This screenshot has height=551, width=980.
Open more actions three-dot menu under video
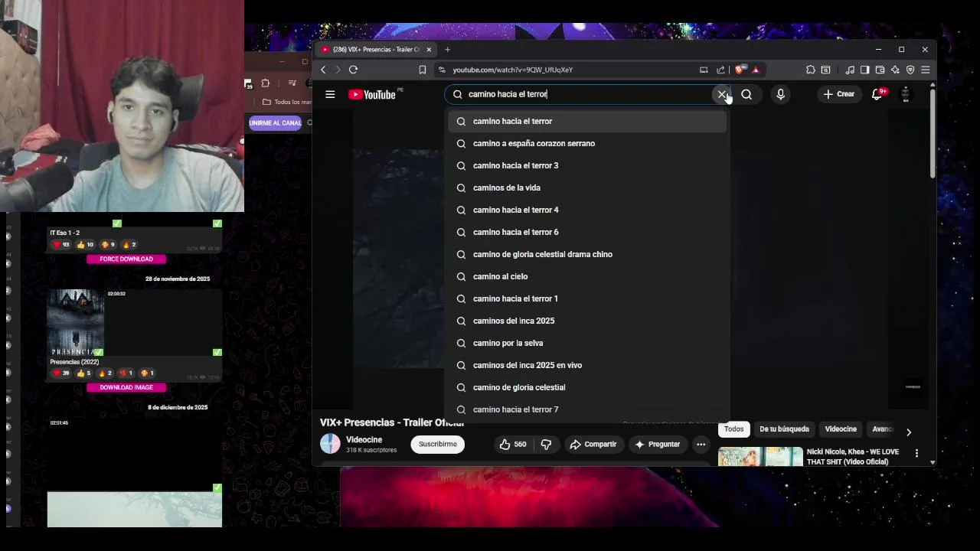(x=701, y=444)
